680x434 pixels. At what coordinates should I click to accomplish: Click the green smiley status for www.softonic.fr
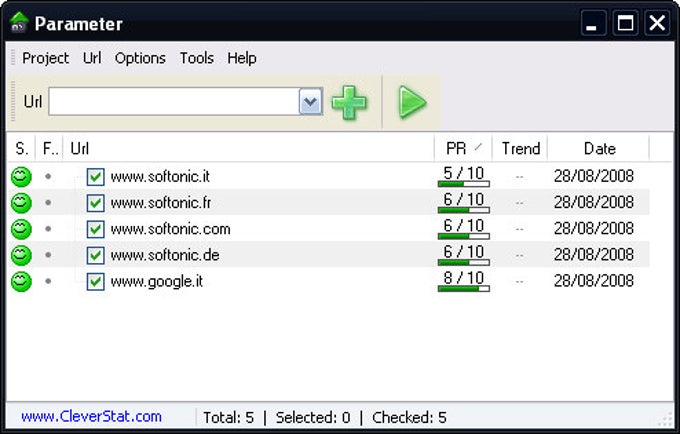click(x=21, y=203)
